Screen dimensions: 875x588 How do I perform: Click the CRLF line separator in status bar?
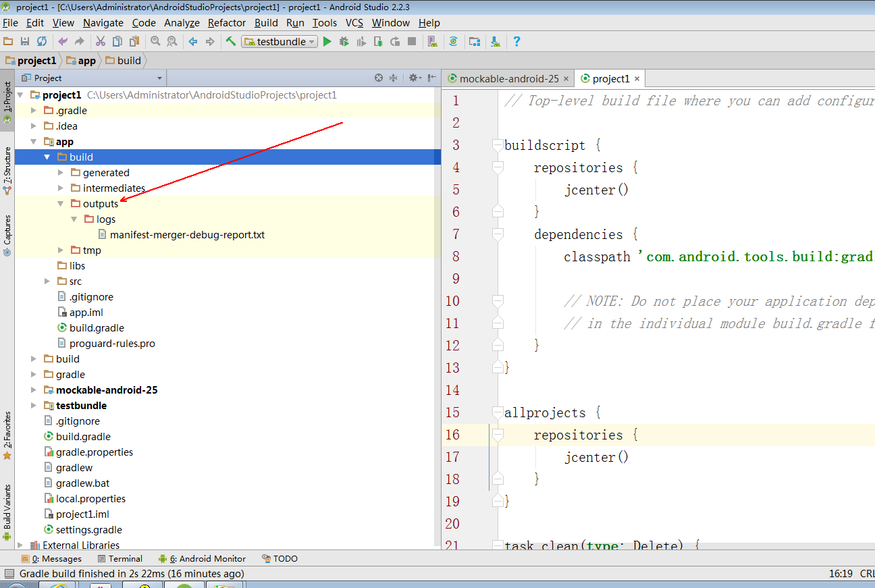coord(867,574)
